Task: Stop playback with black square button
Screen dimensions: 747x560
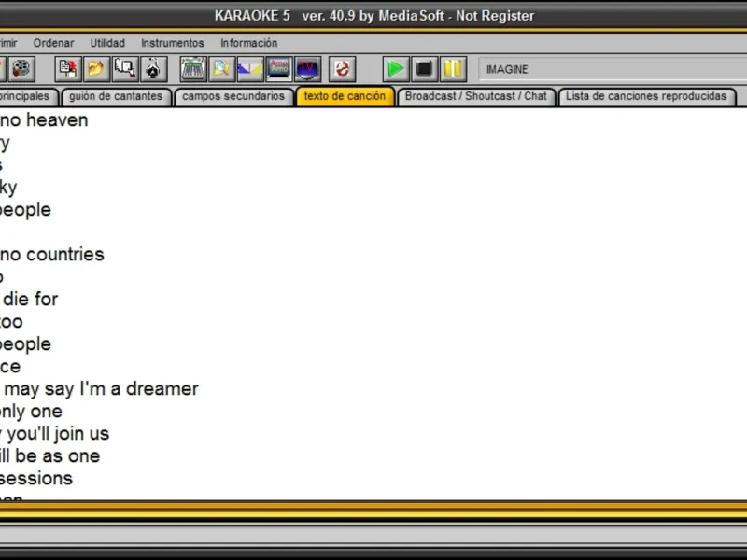Action: tap(425, 69)
